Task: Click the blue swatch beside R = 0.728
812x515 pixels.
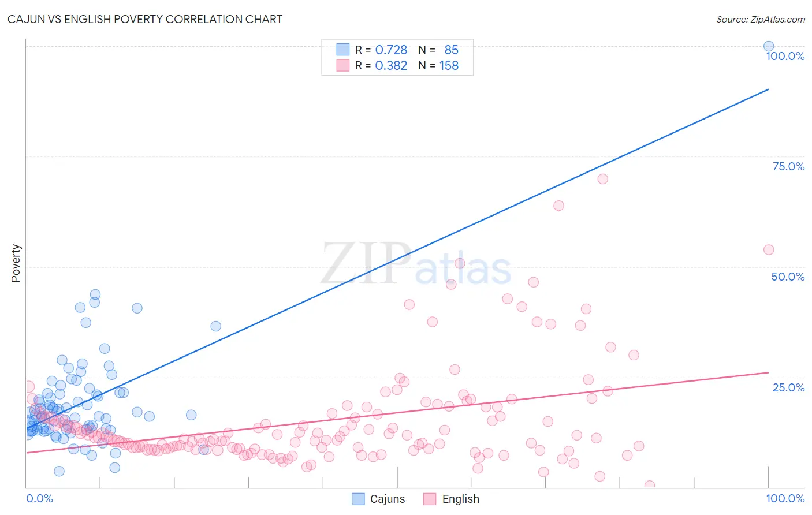Action: tap(343, 50)
